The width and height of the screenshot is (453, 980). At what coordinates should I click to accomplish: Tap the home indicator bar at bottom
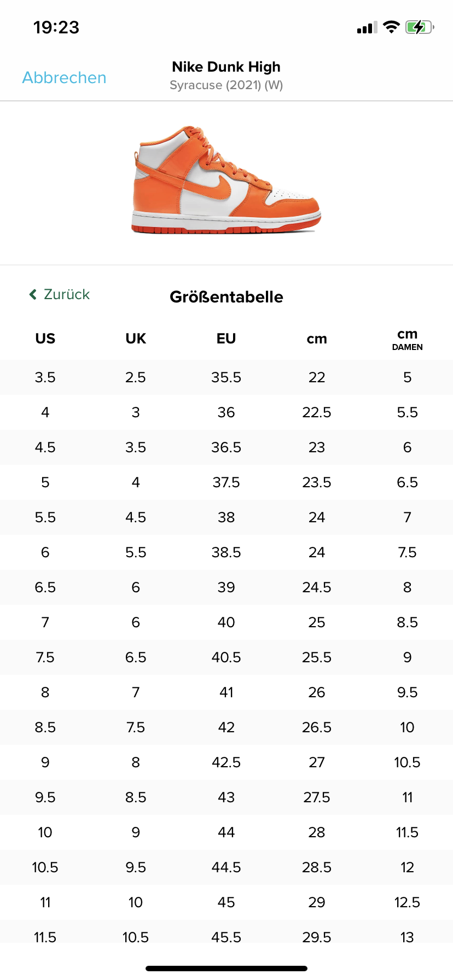click(226, 968)
